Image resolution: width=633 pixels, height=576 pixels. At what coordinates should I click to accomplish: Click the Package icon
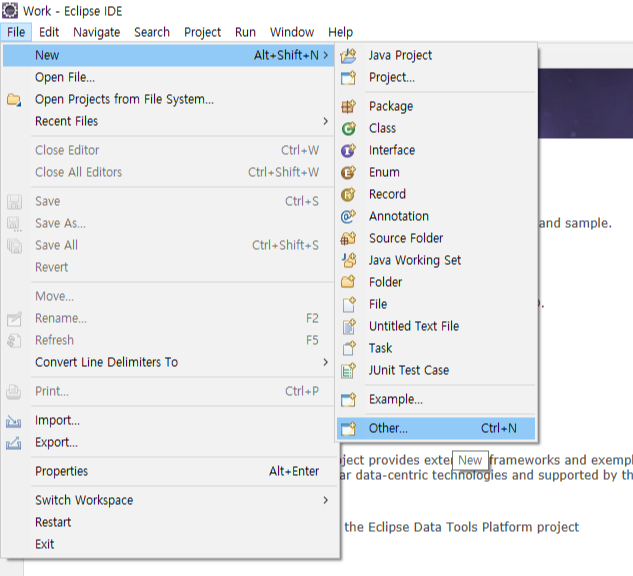(x=348, y=107)
